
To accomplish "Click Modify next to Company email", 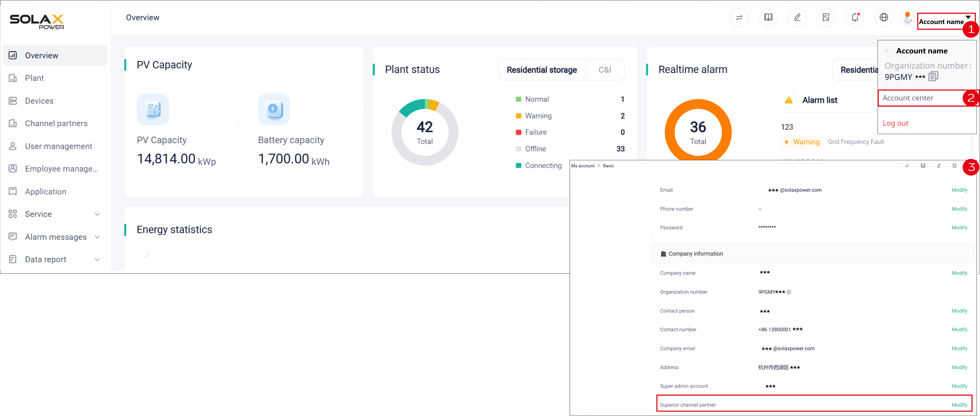I will [x=959, y=349].
